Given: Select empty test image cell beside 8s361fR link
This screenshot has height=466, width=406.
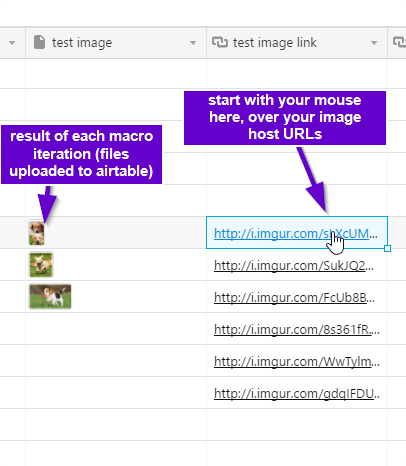Looking at the screenshot, I should coord(116,329).
